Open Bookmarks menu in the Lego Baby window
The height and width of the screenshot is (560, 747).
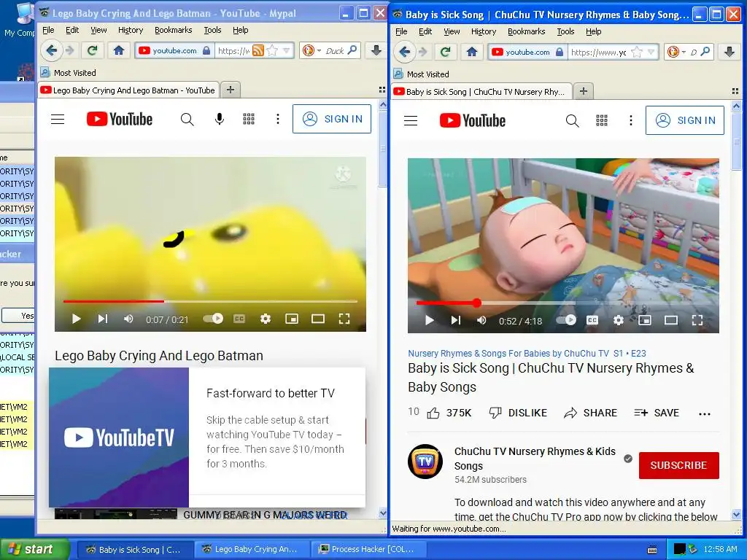[x=173, y=30]
